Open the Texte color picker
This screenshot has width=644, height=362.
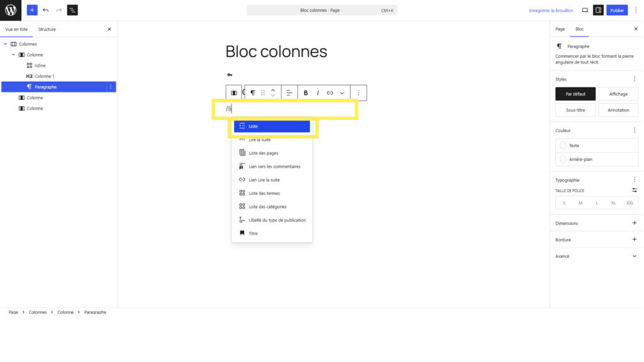point(597,146)
